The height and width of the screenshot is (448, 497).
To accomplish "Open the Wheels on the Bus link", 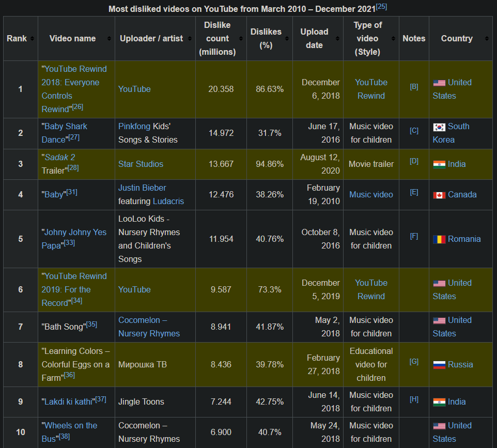I will (69, 432).
